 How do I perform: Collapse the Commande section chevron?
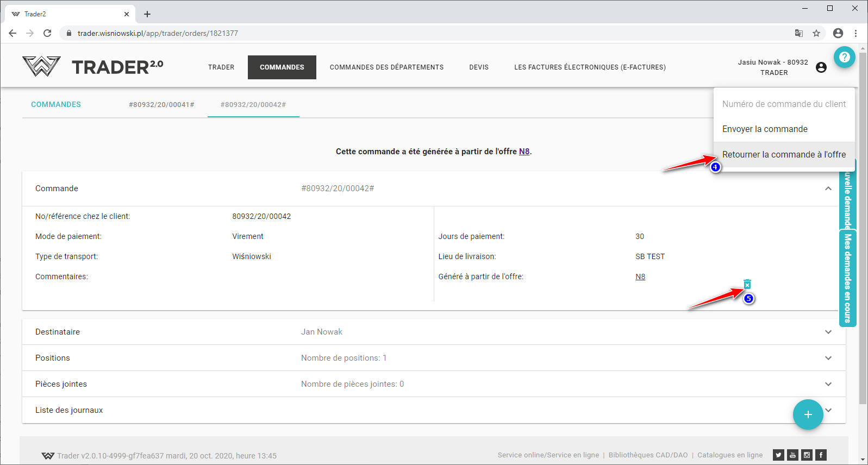[x=828, y=188]
